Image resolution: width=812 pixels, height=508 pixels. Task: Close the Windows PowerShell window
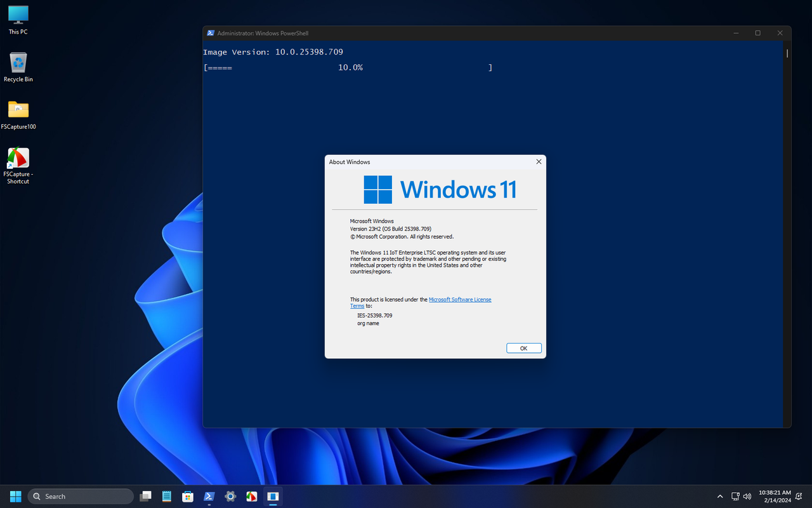pos(780,33)
